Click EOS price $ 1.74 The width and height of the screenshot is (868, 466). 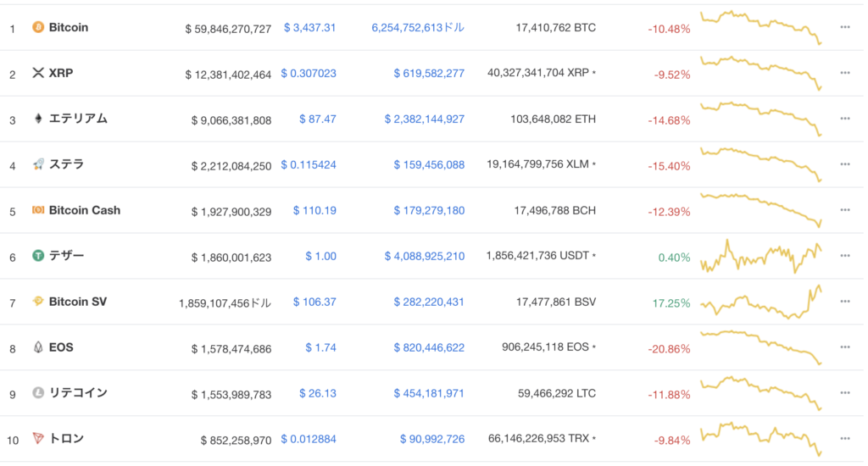(321, 347)
